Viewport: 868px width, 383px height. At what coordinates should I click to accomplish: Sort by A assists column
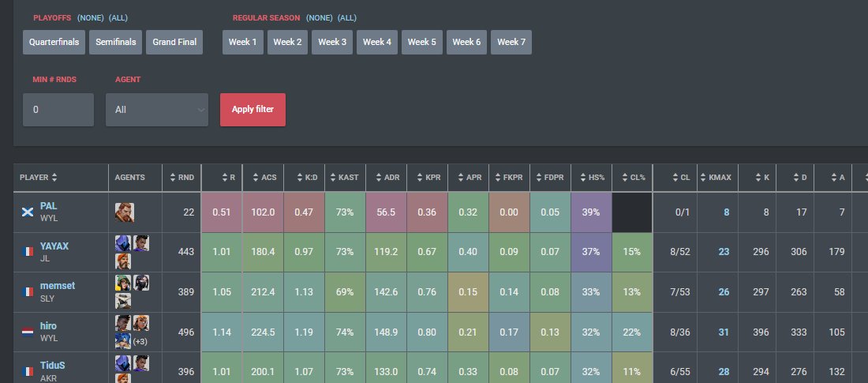(x=832, y=178)
